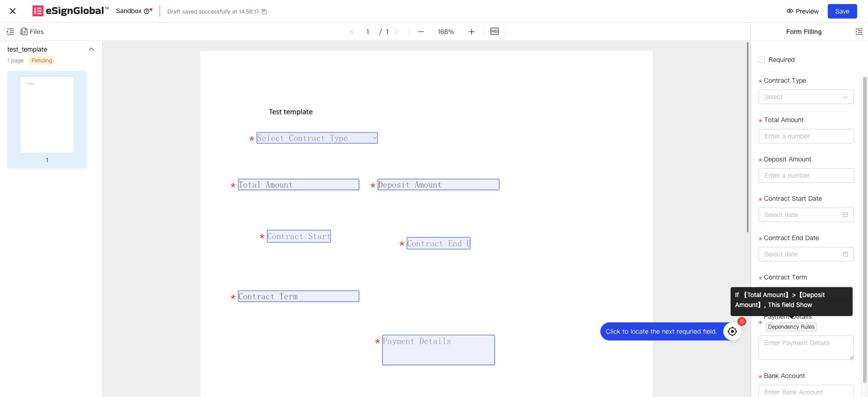Select page 1 thumbnail
Image resolution: width=868 pixels, height=397 pixels.
47,115
